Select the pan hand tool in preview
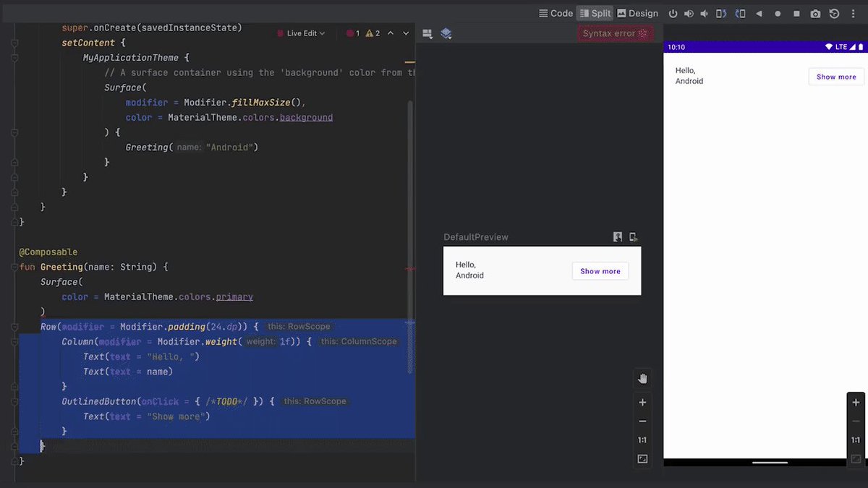 [642, 379]
